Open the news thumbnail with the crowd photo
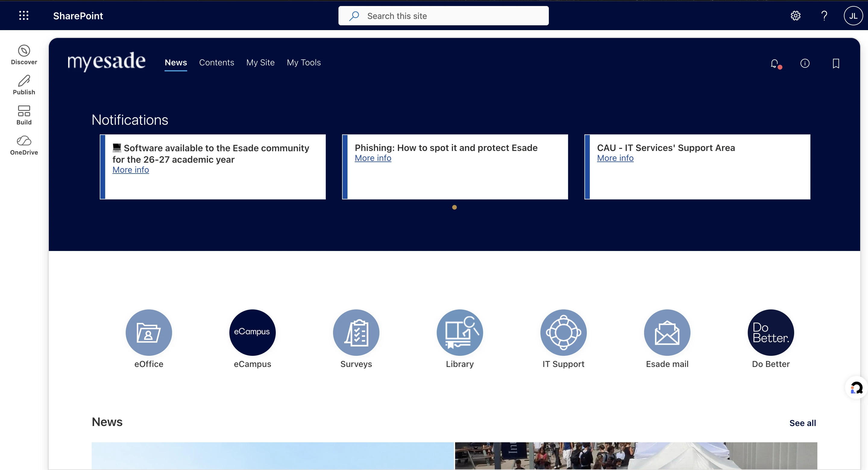This screenshot has width=868, height=470. (x=636, y=456)
